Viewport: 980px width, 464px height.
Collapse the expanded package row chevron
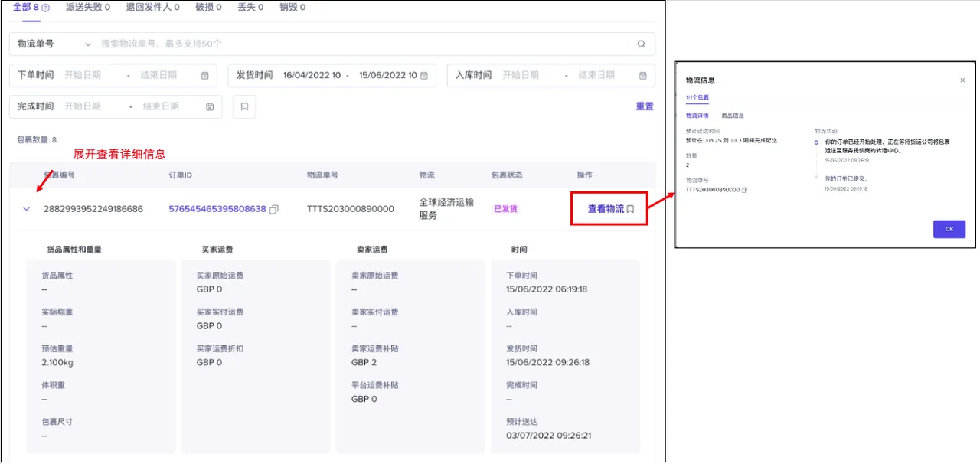click(x=26, y=208)
